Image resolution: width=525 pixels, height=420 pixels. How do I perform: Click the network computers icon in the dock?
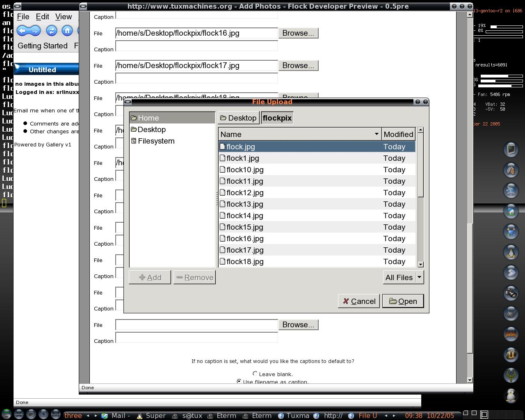(x=511, y=231)
